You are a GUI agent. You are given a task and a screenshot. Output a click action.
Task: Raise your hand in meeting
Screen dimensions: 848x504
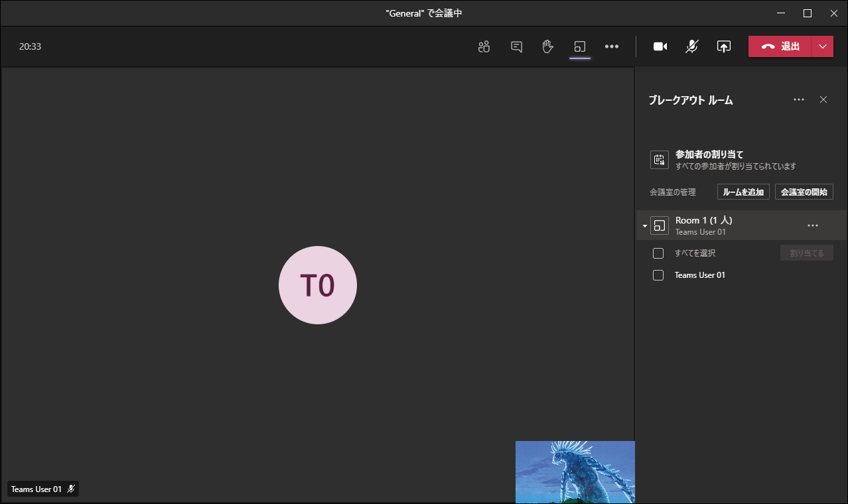click(x=547, y=46)
